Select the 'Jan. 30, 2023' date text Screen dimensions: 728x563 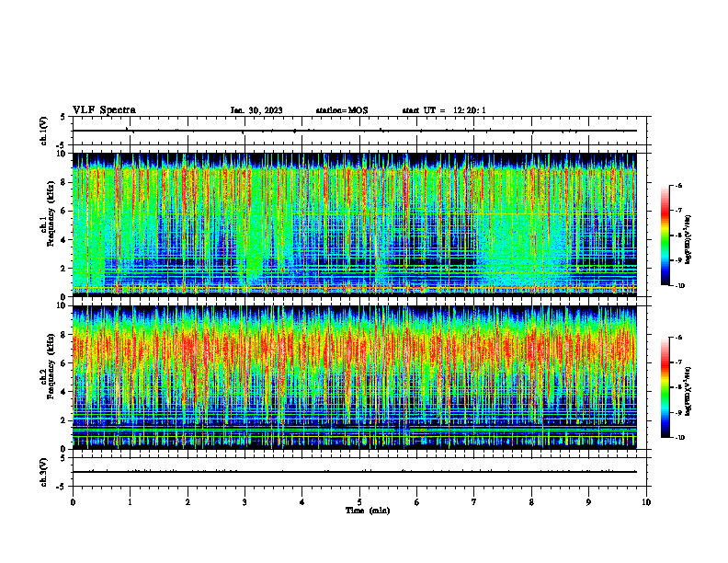(256, 110)
